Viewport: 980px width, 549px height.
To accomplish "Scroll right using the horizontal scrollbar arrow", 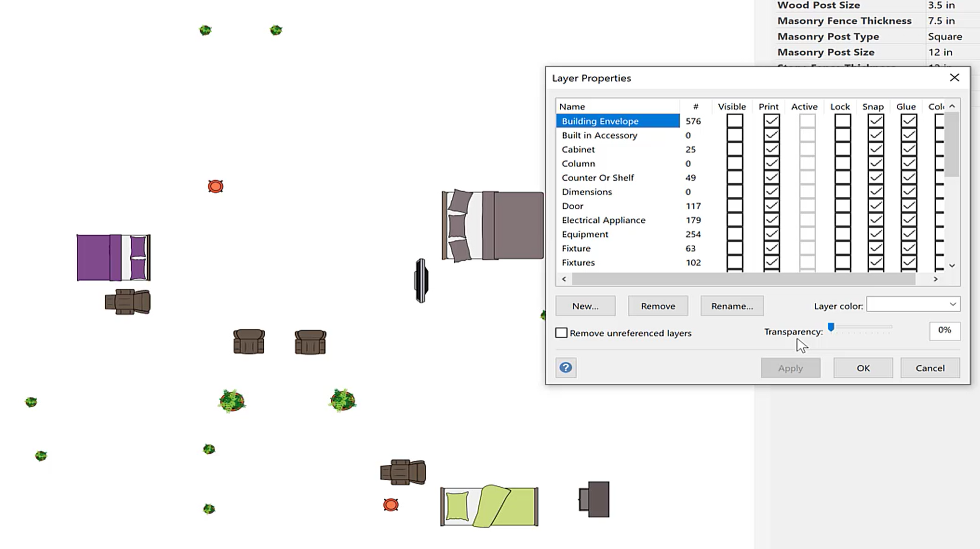I will coord(935,279).
